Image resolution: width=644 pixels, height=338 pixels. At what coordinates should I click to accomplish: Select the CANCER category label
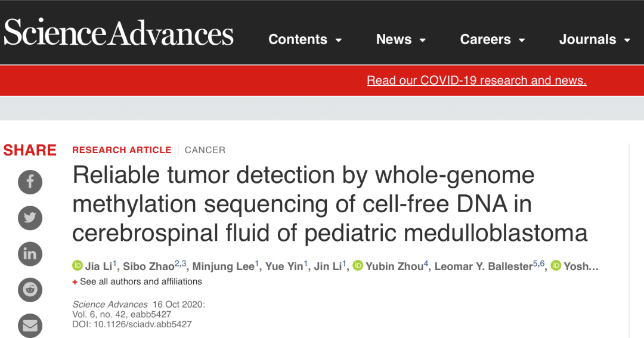(x=205, y=150)
